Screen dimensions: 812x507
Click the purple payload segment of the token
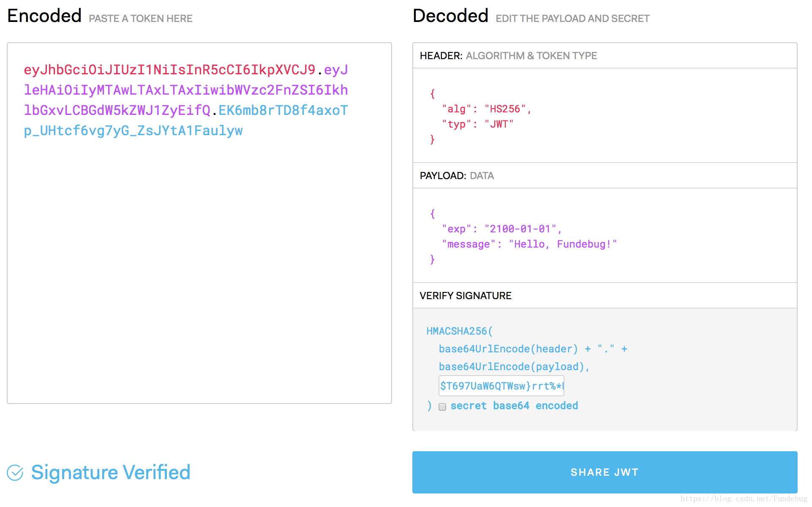coord(186,90)
